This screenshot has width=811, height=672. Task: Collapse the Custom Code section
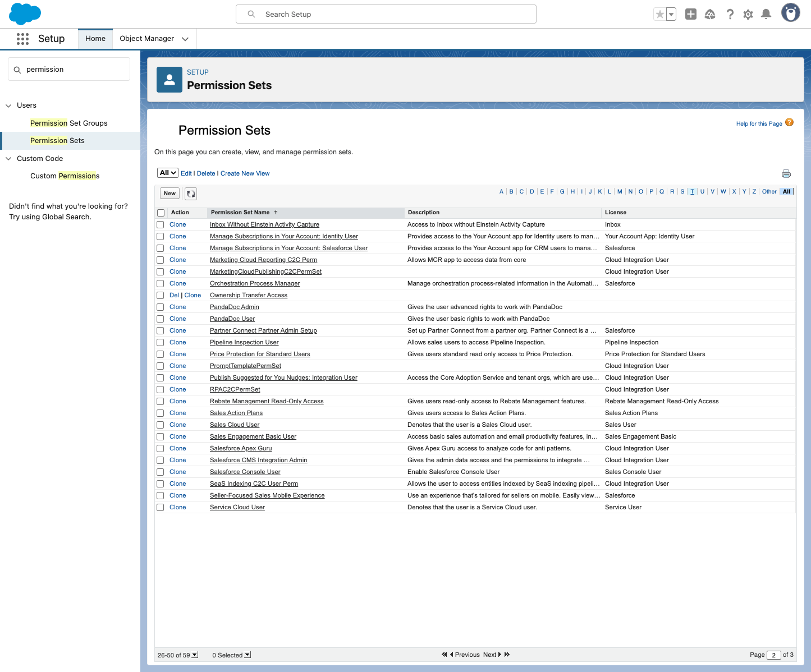8,159
